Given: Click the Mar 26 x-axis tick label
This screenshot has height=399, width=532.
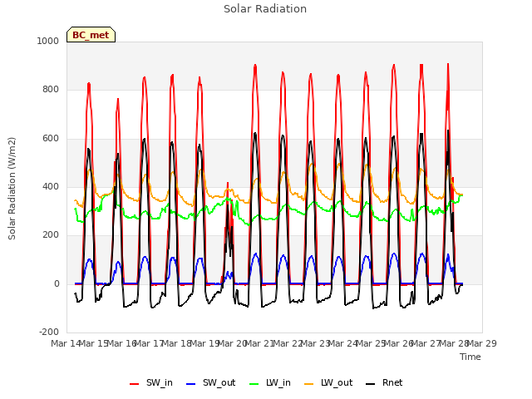Looking at the screenshot, I should click(399, 343).
